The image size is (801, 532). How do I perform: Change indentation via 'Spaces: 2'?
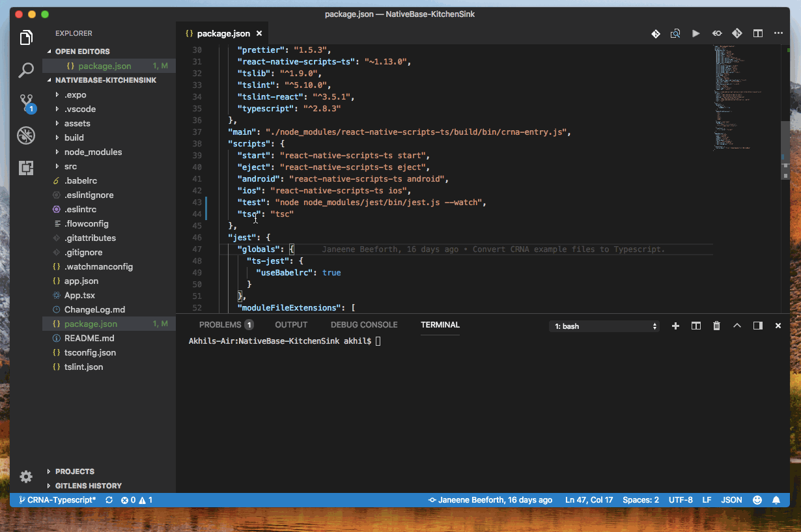pos(641,500)
